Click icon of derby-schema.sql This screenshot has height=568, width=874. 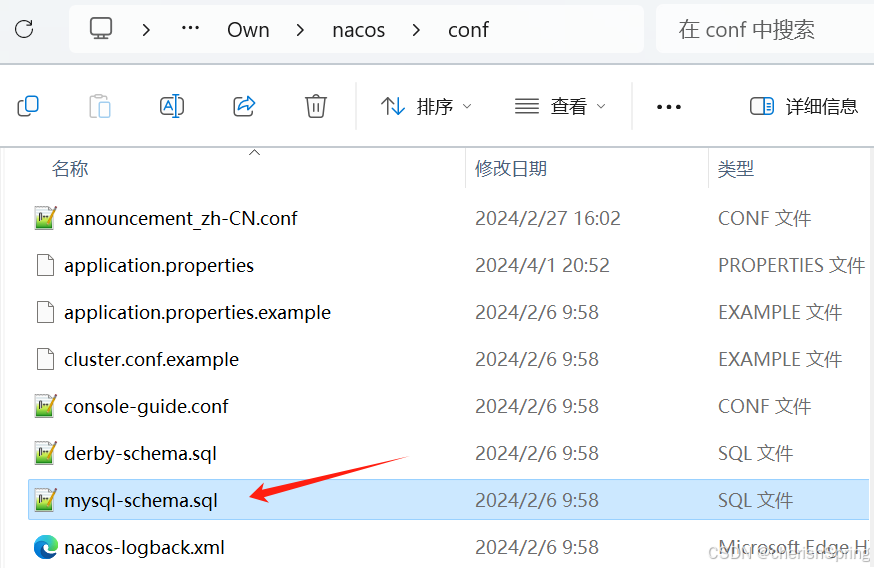pos(45,453)
